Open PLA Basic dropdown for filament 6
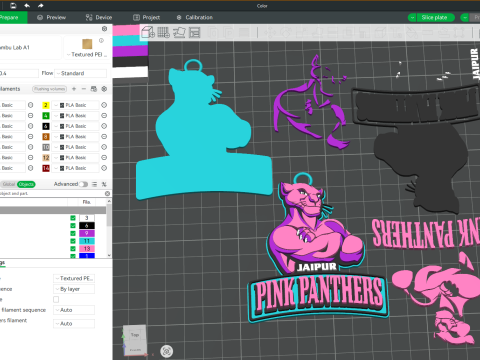480x360 pixels. tap(76, 126)
